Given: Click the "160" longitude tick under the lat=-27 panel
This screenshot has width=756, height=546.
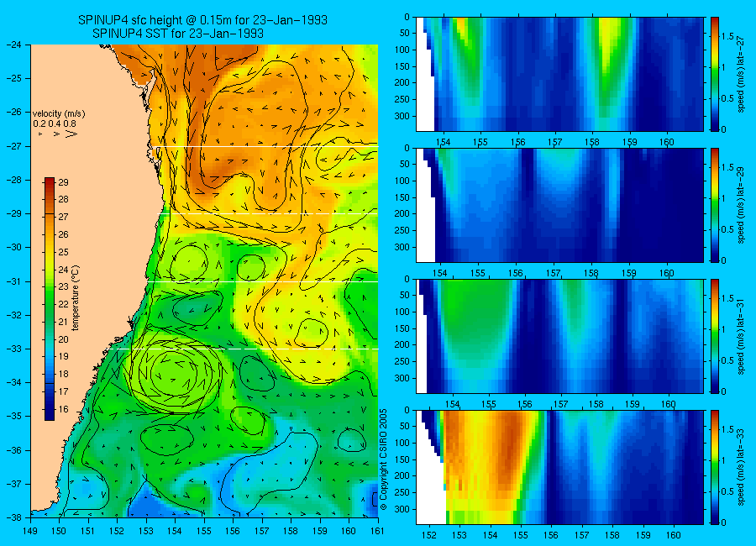Looking at the screenshot, I should coord(667,142).
